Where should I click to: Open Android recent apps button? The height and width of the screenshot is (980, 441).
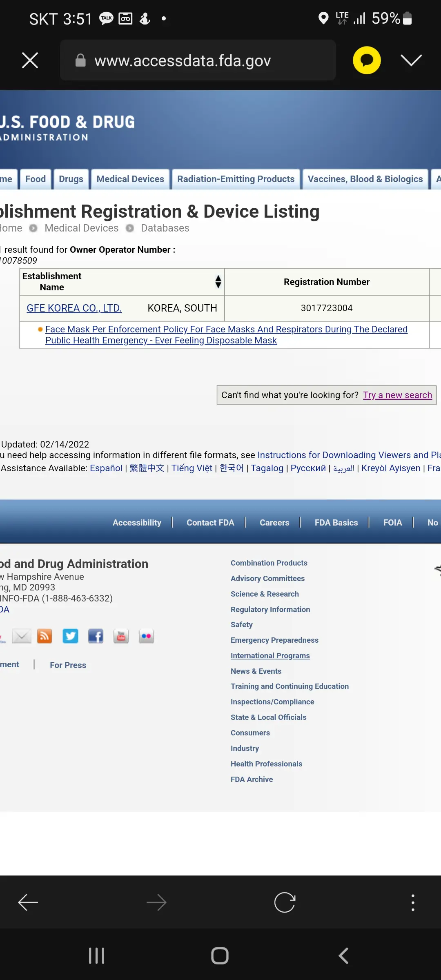[x=97, y=956]
